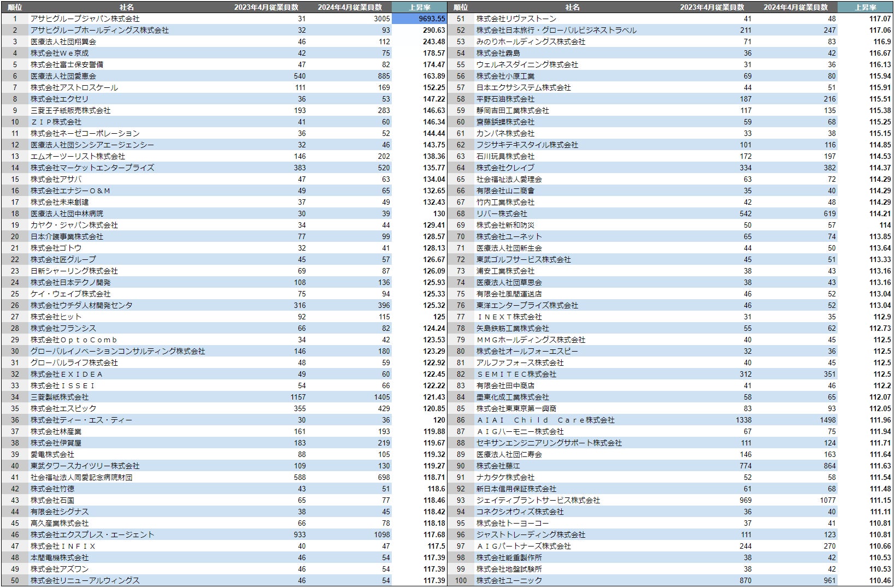This screenshot has width=895, height=588.
Task: Click the 1405 employee count value
Action: click(382, 397)
